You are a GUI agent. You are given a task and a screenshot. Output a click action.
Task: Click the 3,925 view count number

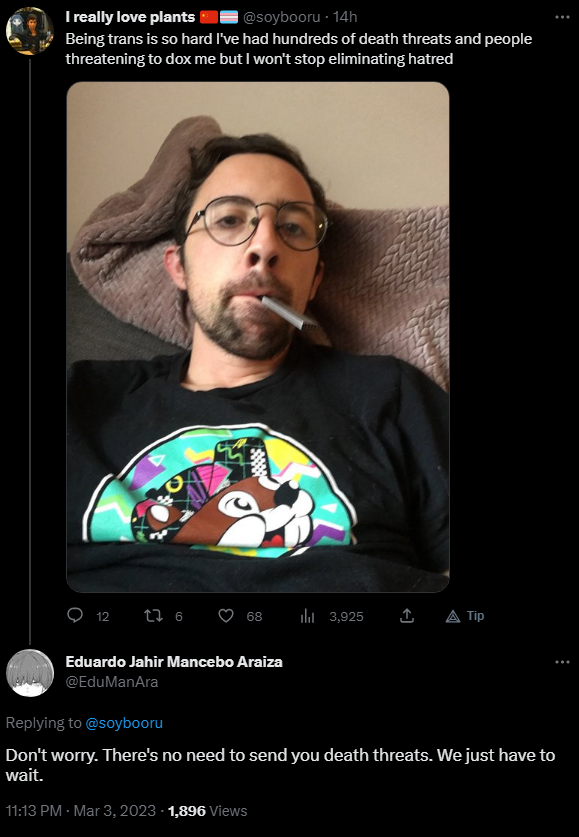tap(346, 617)
